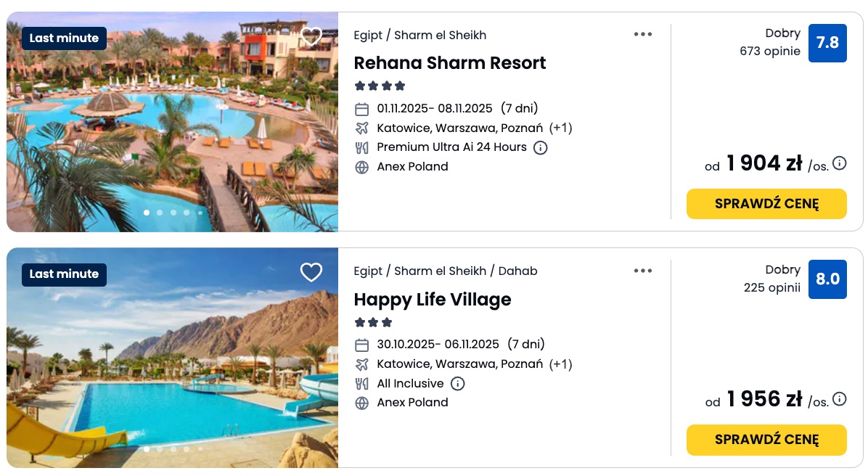The width and height of the screenshot is (868, 476).
Task: Click airplane icon on Happy Life Village
Action: 362,364
